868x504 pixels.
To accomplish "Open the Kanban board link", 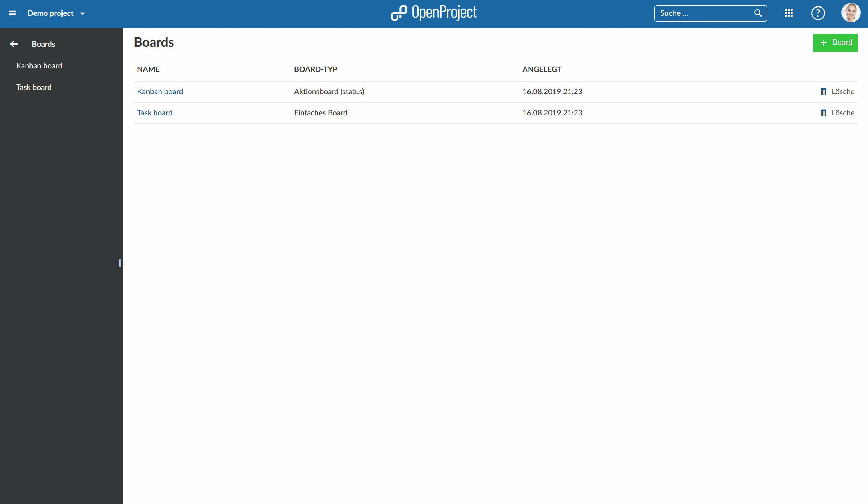I will 160,91.
